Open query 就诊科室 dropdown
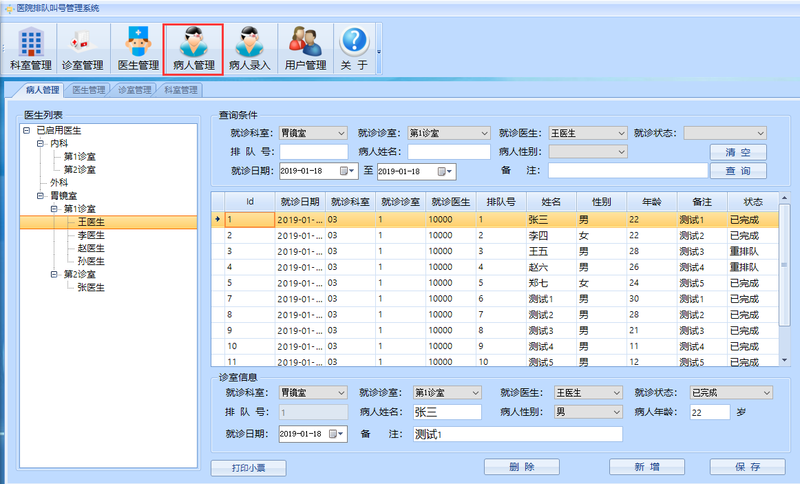 click(x=341, y=133)
